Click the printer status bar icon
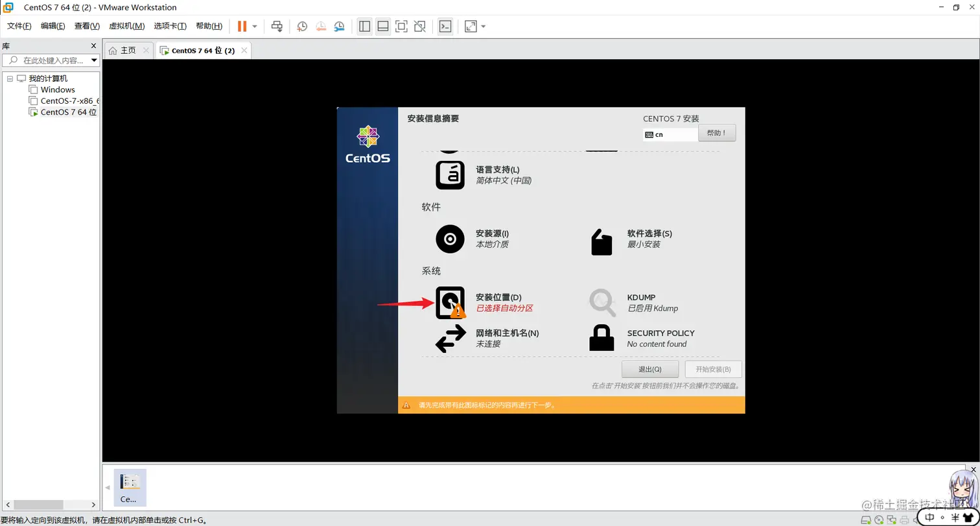 tap(903, 520)
